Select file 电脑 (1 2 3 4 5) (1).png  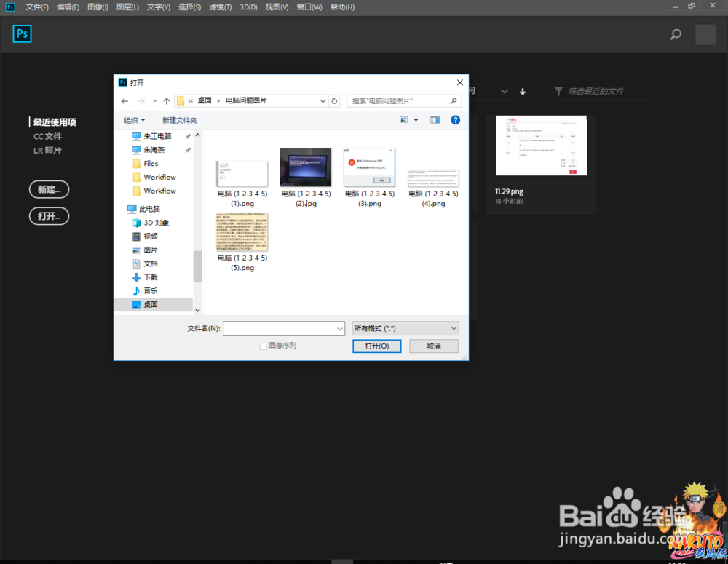242,183
